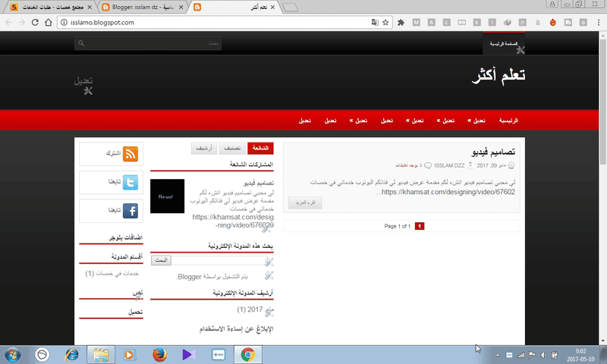Click the browser forward arrow
Image resolution: width=607 pixels, height=364 pixels.
coord(22,23)
